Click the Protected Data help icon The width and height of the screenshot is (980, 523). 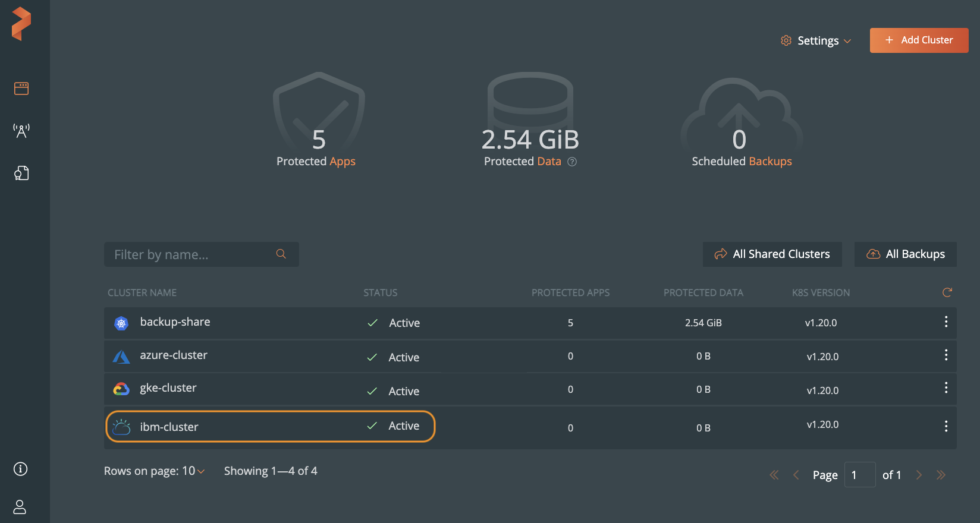tap(572, 162)
